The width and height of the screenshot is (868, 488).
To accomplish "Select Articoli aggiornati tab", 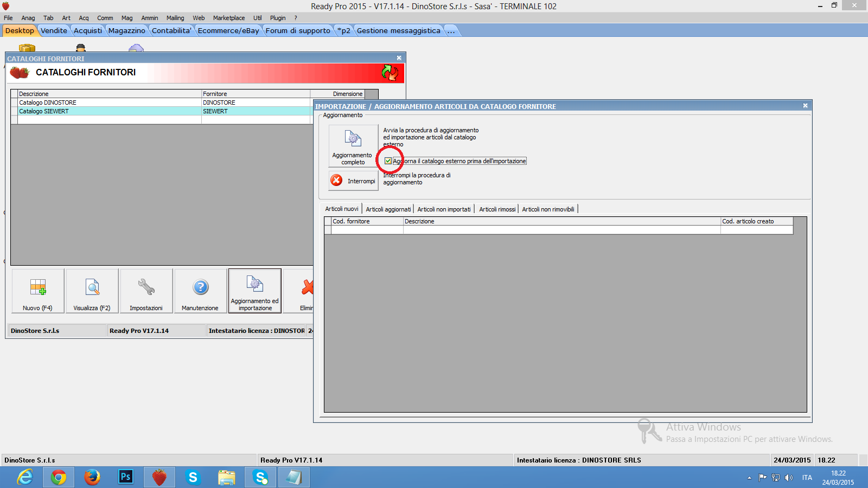I will point(388,209).
